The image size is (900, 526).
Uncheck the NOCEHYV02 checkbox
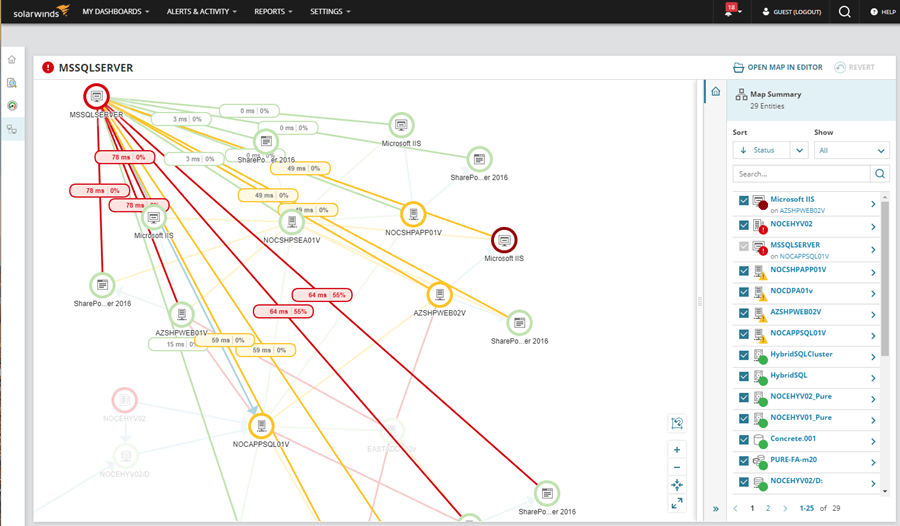click(x=744, y=225)
